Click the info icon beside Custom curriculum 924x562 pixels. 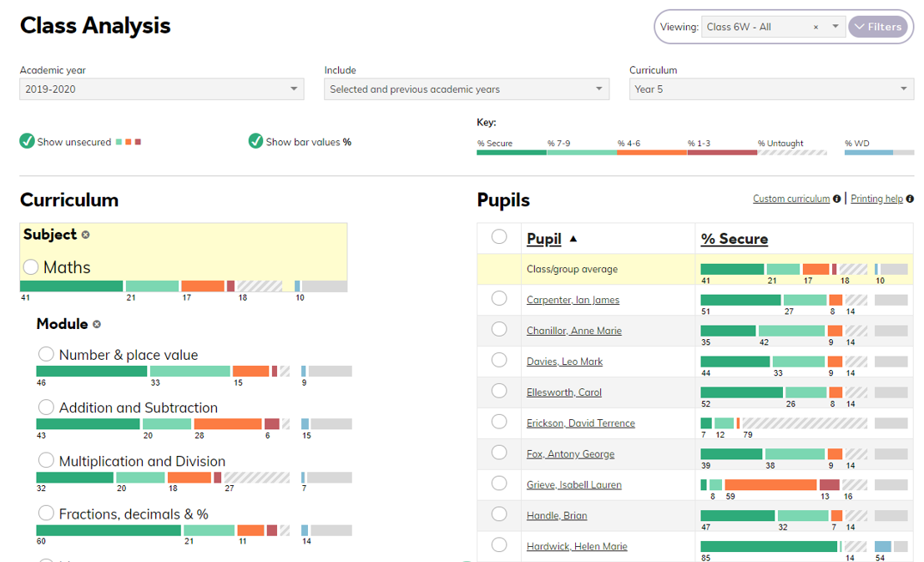[x=837, y=199]
